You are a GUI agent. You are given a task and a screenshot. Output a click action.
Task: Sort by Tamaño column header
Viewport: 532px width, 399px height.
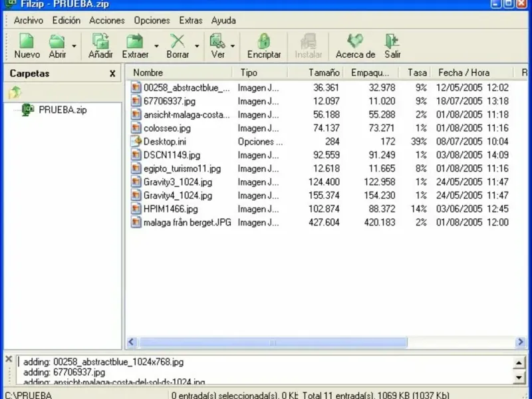(x=315, y=72)
